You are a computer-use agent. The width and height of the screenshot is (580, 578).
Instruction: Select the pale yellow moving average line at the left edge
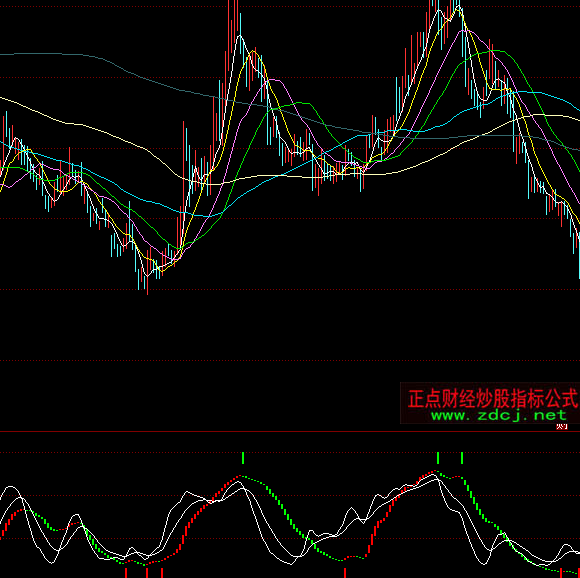coord(22,105)
